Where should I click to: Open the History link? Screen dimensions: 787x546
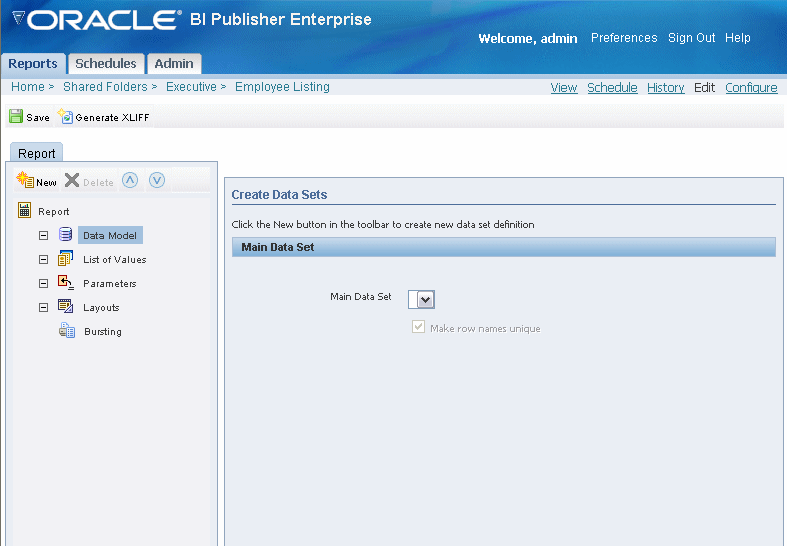[666, 88]
